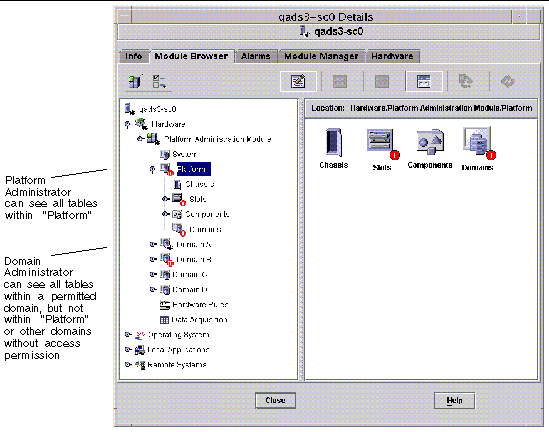
Task: Expand the Domain B node
Action: [153, 259]
